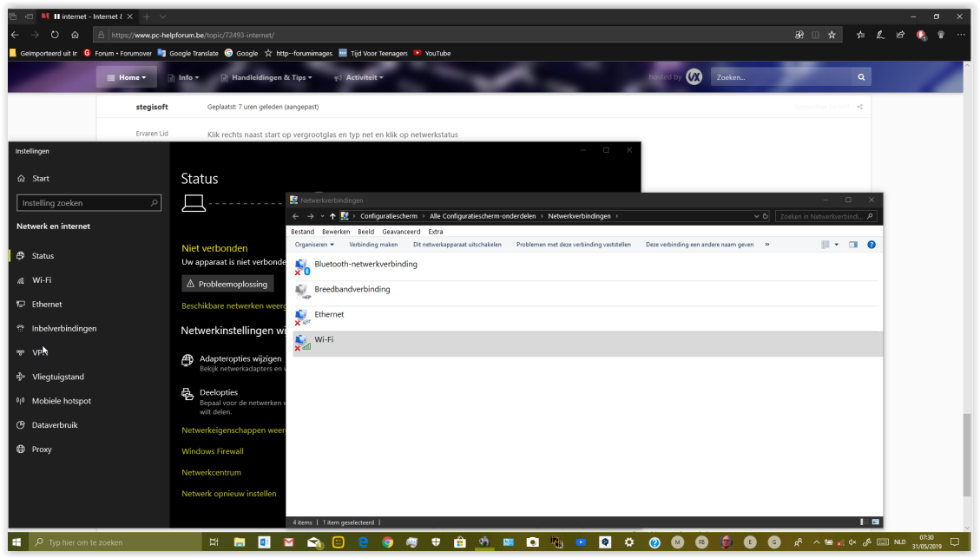Expand the address bar history dropdown
Viewport: 980px width, 558px height.
[756, 216]
